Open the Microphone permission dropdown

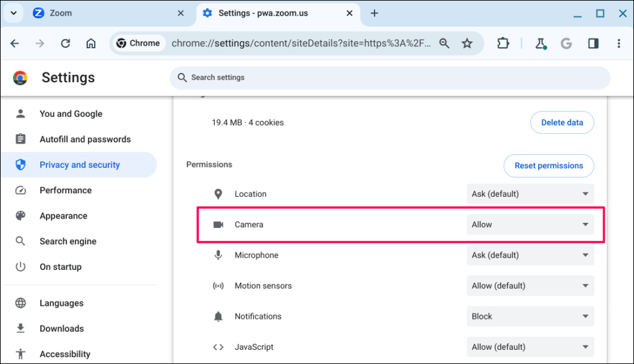coord(530,255)
